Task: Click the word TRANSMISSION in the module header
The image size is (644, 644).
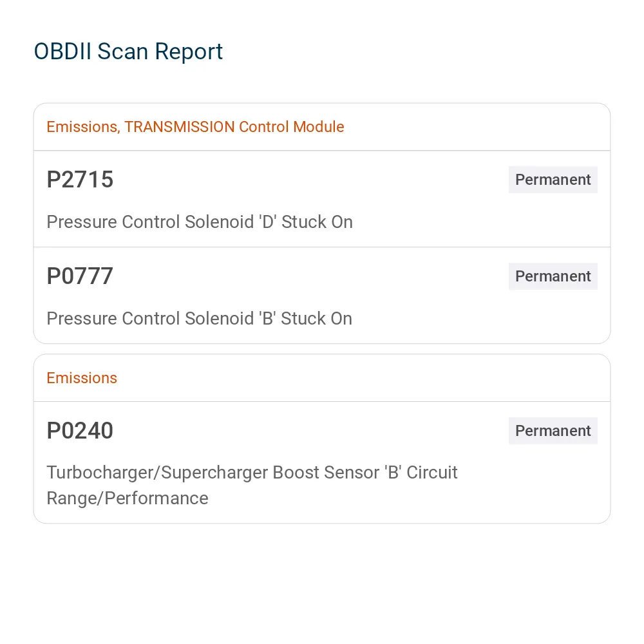Action: pyautogui.click(x=180, y=127)
